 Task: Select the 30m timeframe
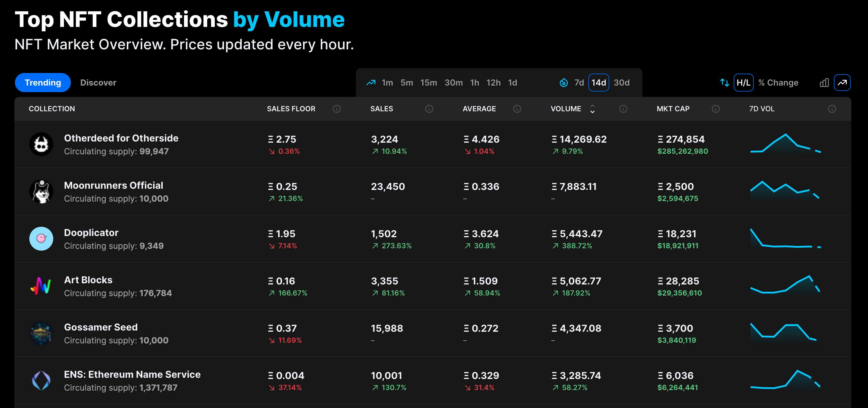(x=453, y=83)
